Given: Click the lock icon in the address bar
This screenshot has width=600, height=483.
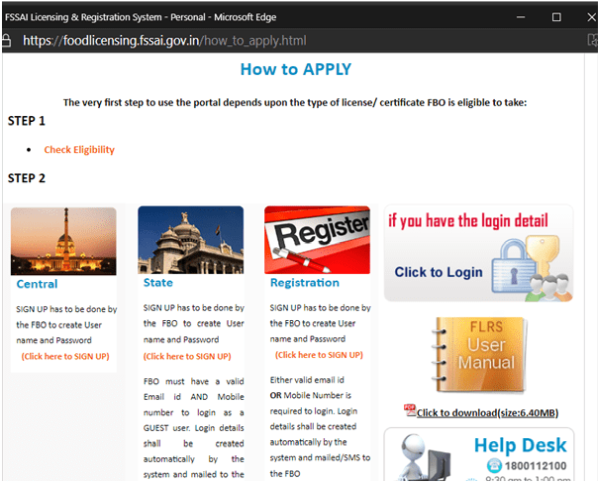Looking at the screenshot, I should tap(7, 41).
